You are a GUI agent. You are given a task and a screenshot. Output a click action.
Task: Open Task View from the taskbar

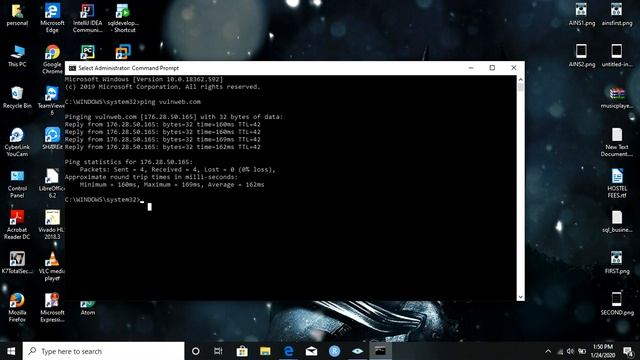[218, 351]
